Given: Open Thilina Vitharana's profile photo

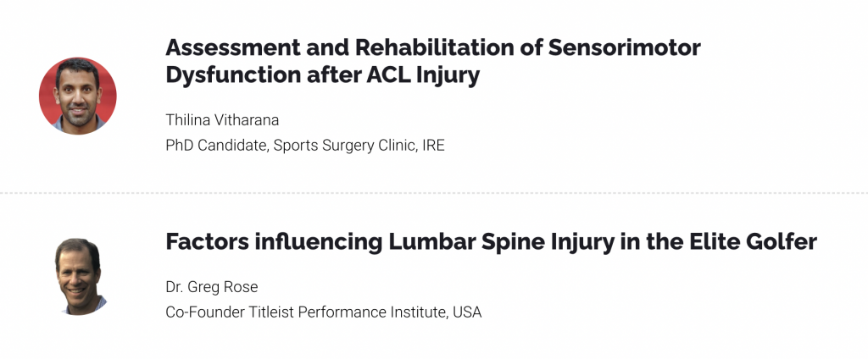Looking at the screenshot, I should coord(77,96).
